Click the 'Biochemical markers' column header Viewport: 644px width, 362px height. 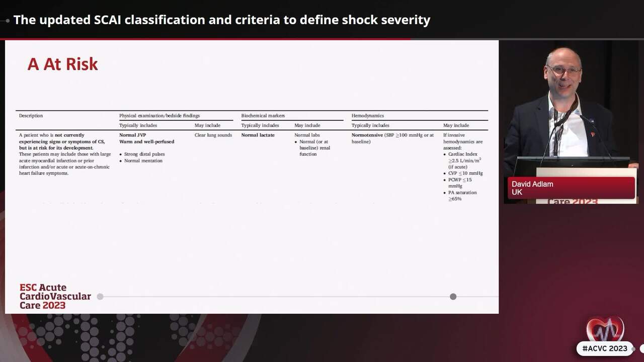coord(263,116)
